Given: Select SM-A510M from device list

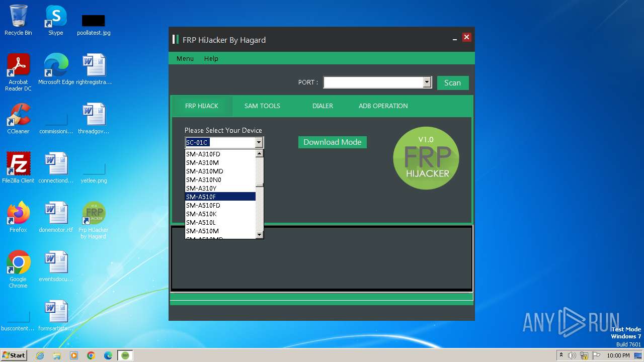Looking at the screenshot, I should (220, 231).
